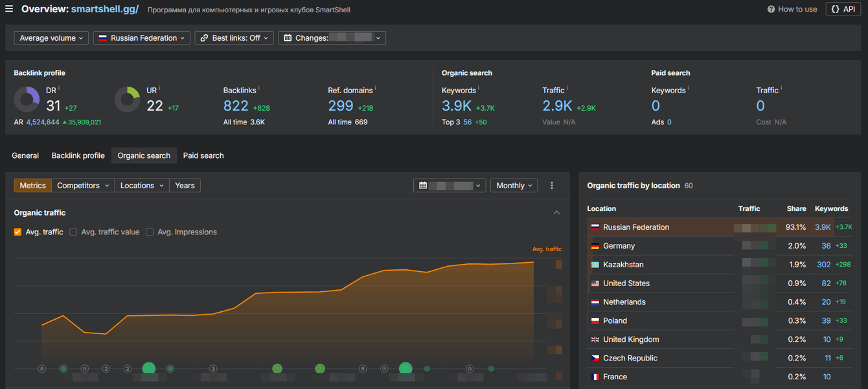Open the Average volume dropdown
This screenshot has height=389, width=868.
pyautogui.click(x=51, y=38)
